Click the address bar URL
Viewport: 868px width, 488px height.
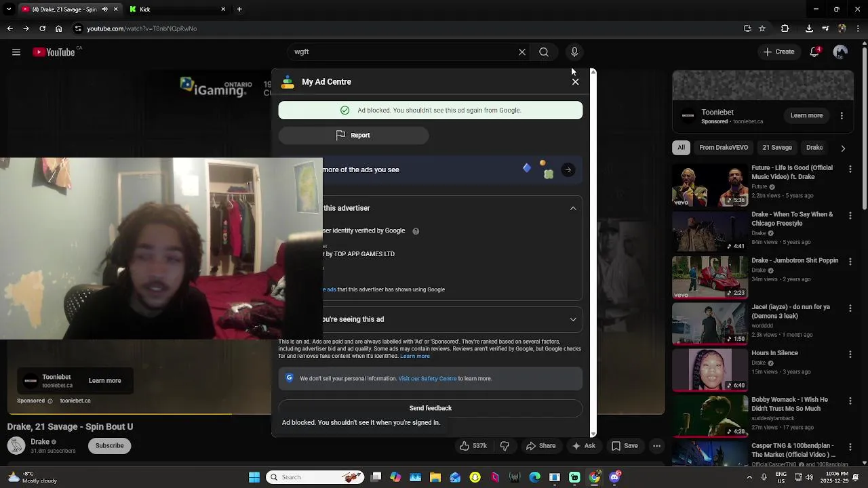(x=142, y=28)
